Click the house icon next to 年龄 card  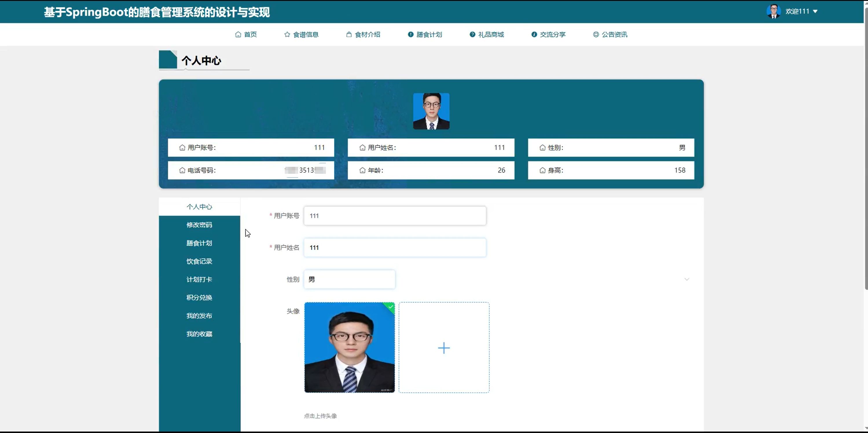tap(363, 170)
